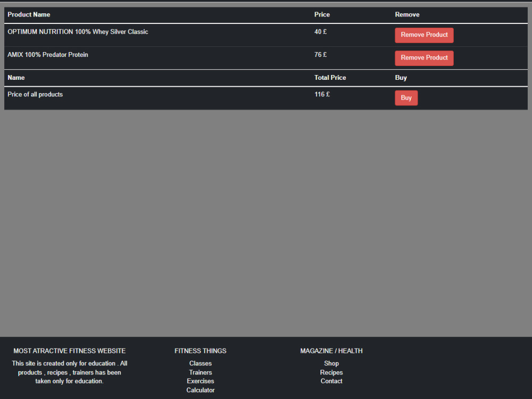The image size is (532, 399).
Task: Click the education disclaimer paragraph
Action: click(70, 372)
